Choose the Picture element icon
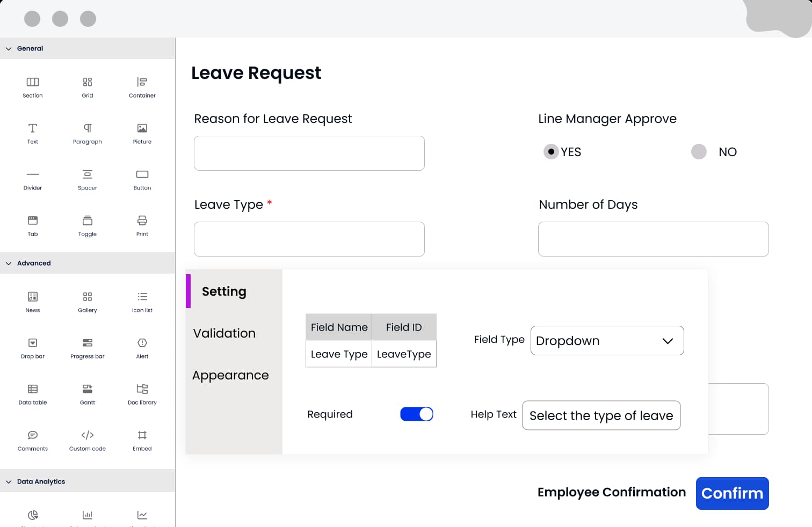Screen dimensions: 812x527 click(142, 128)
